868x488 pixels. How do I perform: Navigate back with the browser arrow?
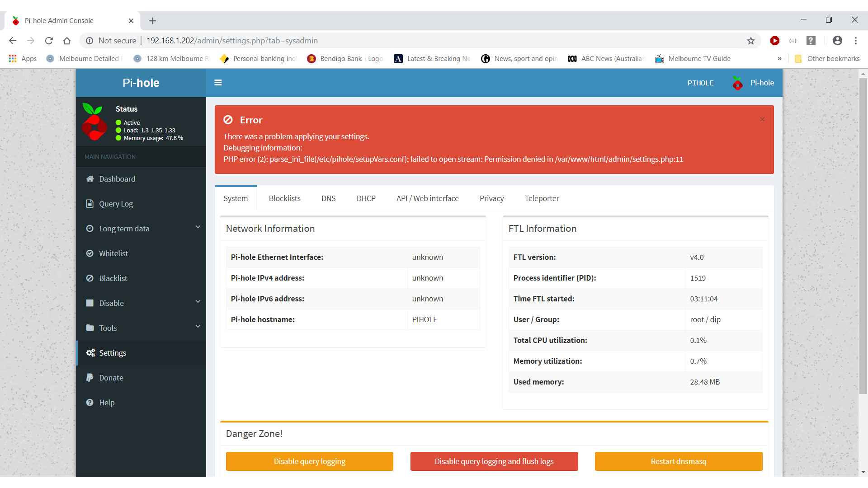(x=13, y=41)
